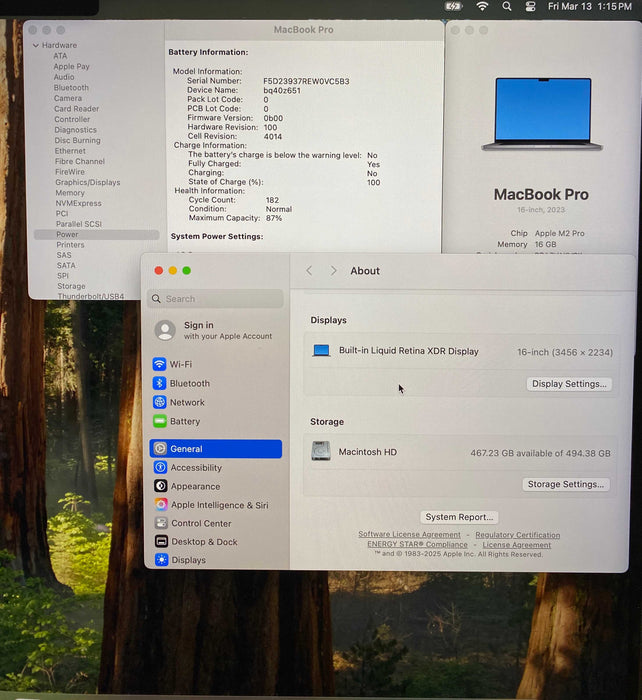Open the License Agreement link
This screenshot has height=700, width=642.
coord(517,545)
